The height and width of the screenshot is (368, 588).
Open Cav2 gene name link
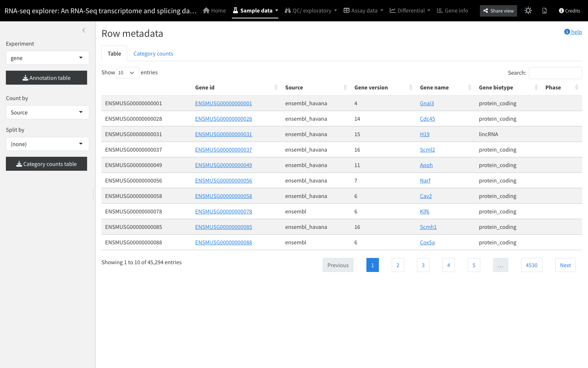tap(426, 196)
